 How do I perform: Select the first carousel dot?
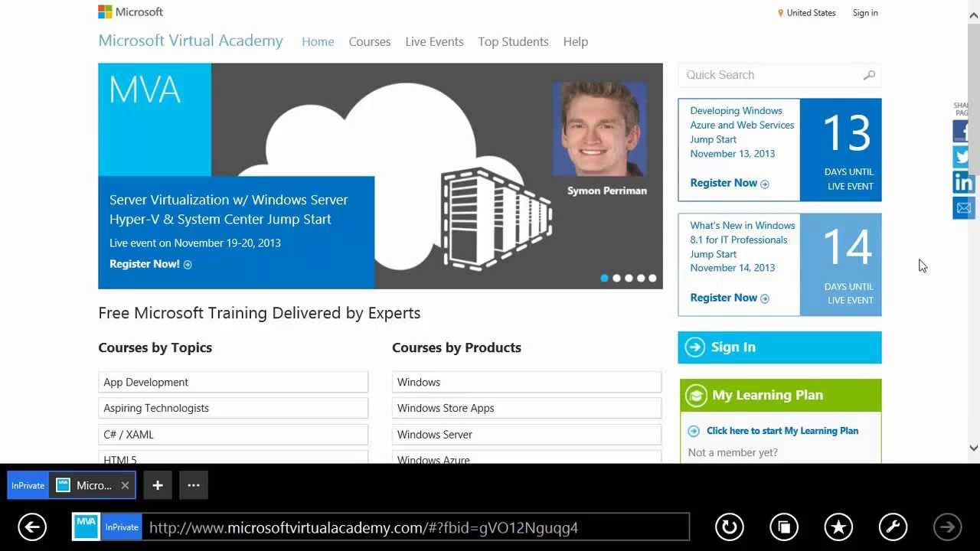(x=604, y=279)
